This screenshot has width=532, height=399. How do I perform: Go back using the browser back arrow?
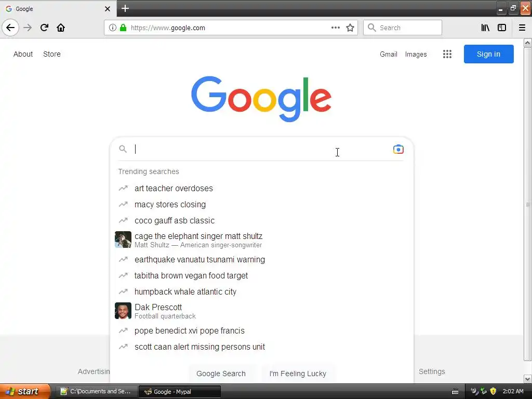pos(10,28)
